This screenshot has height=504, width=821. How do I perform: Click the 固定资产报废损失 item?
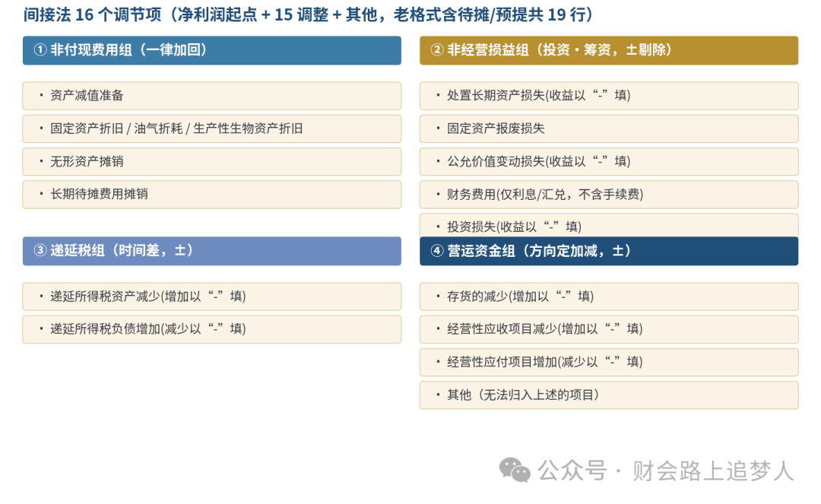pos(609,128)
